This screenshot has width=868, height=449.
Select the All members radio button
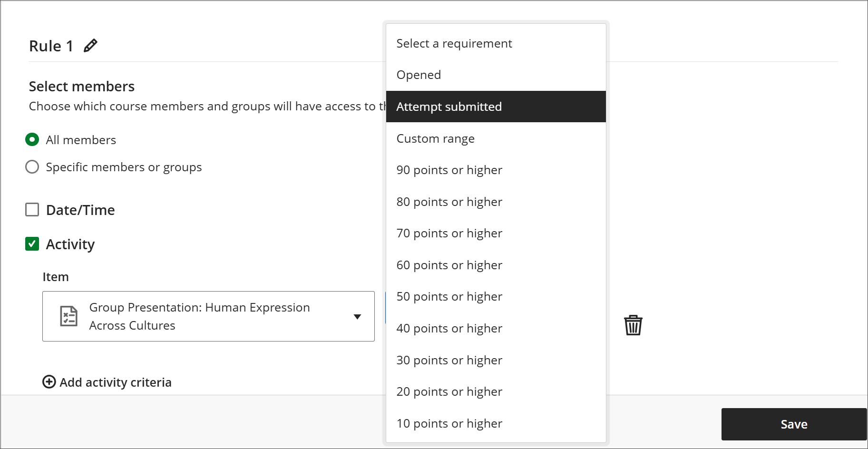(x=32, y=139)
